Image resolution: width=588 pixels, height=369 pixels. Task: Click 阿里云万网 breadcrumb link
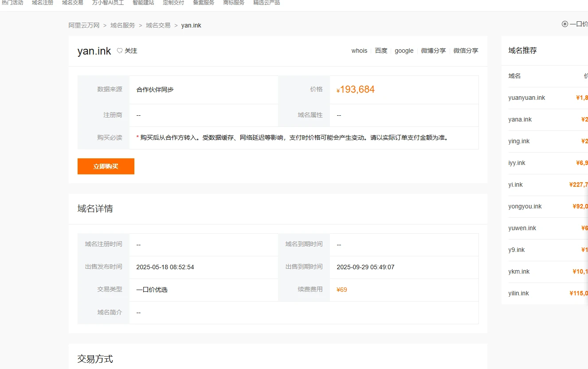coord(84,25)
